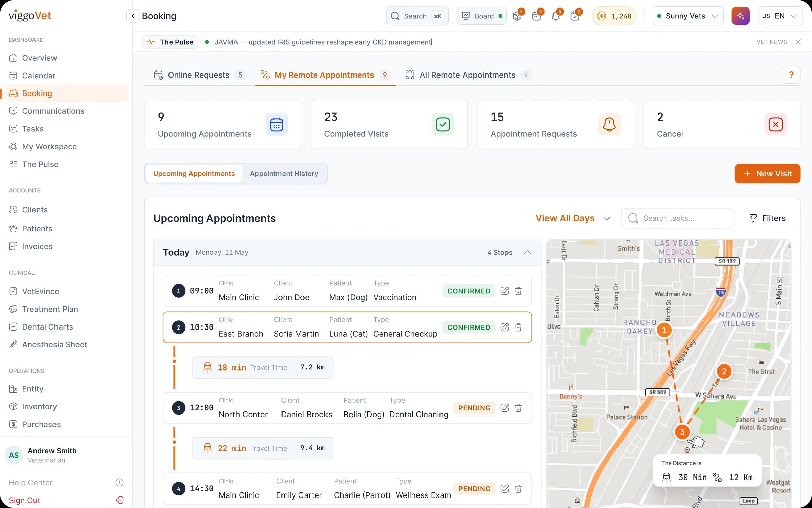Collapse the Today 4 Stops section

[x=527, y=252]
